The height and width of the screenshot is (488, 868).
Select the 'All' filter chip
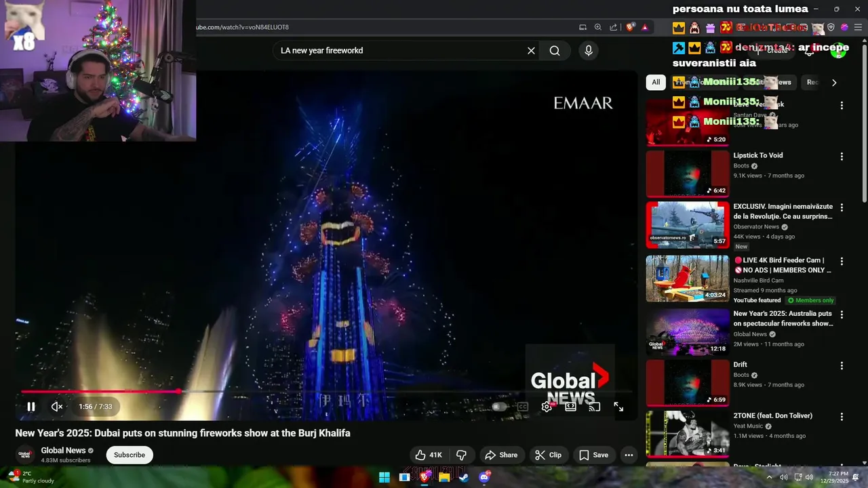pos(656,82)
